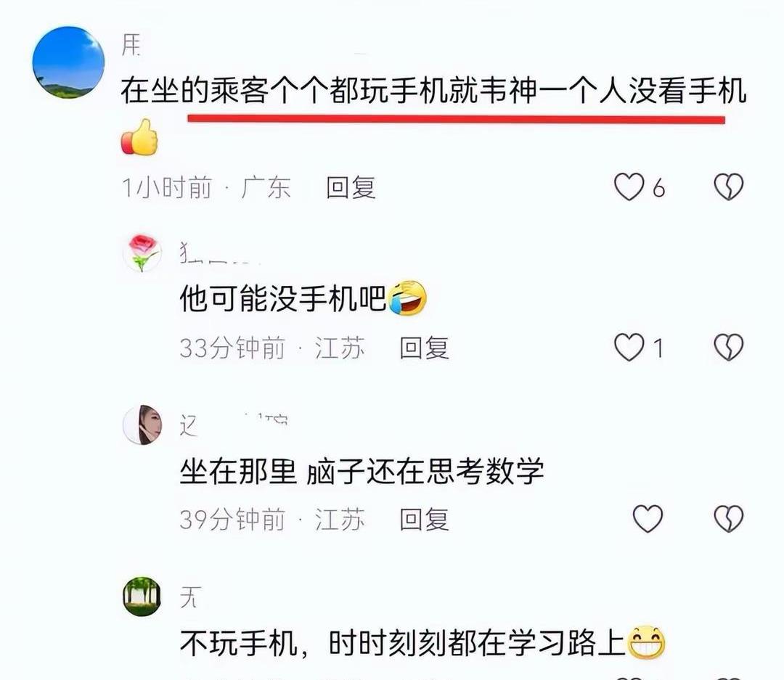784x680 pixels.
Task: Like the reply '他可能没手机吧'
Action: point(629,347)
